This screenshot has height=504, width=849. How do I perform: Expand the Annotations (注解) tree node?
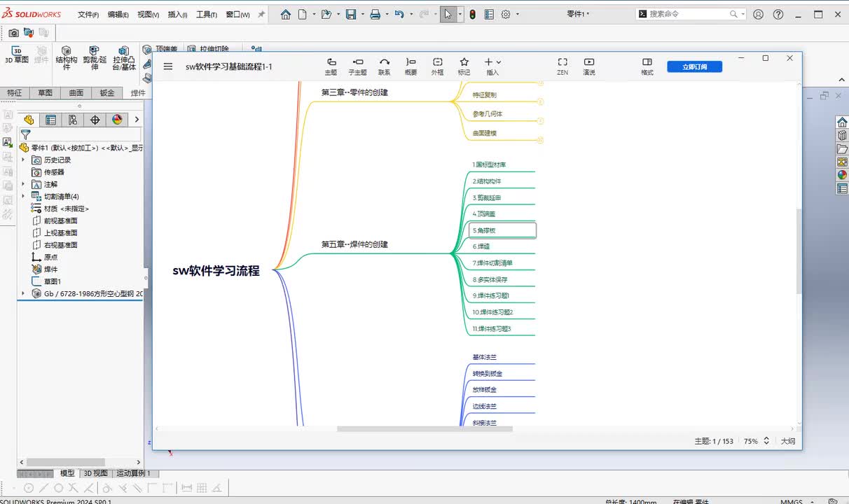[x=23, y=184]
